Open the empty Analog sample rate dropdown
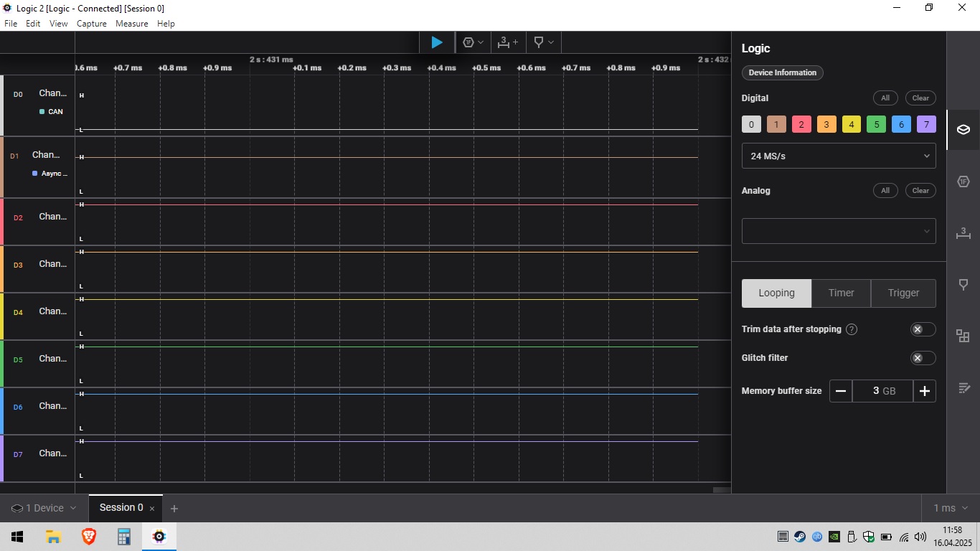Viewport: 980px width, 551px height. (838, 231)
